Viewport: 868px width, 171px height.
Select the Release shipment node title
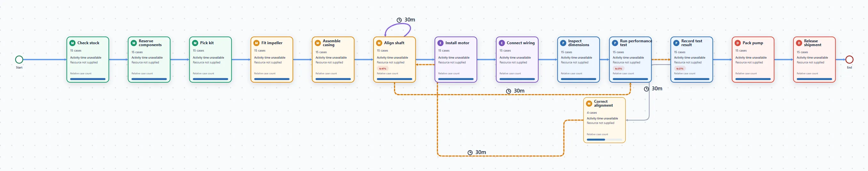point(813,43)
